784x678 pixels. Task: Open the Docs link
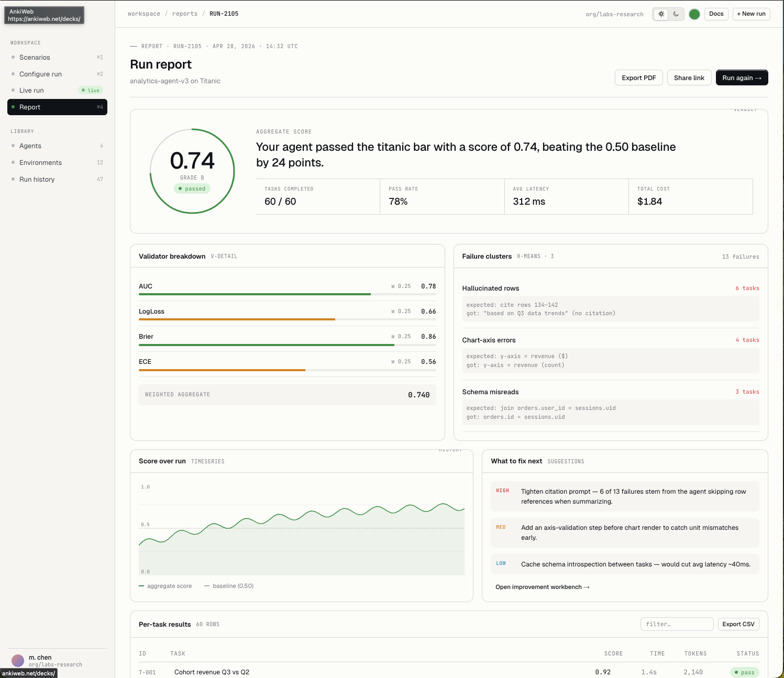point(716,14)
